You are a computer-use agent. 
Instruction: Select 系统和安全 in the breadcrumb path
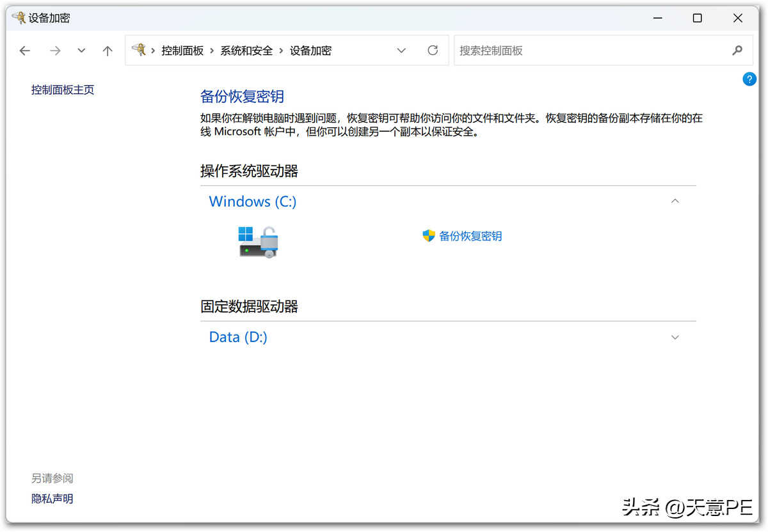point(246,51)
